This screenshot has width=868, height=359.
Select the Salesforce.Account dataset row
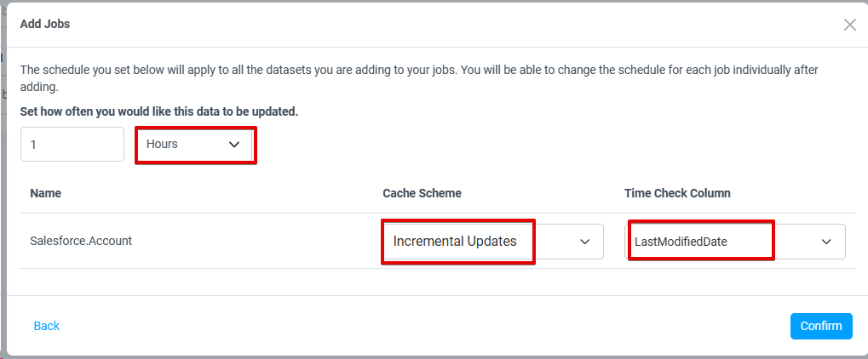pos(81,241)
